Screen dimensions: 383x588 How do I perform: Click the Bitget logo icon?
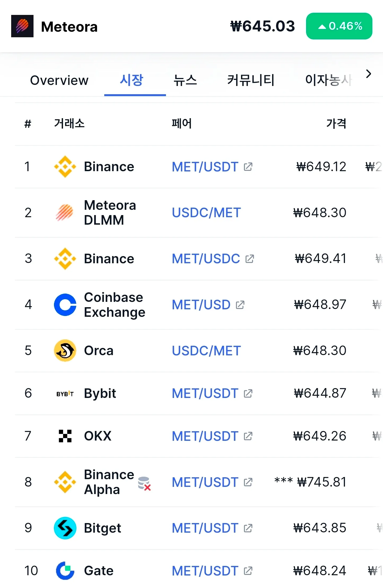(65, 528)
